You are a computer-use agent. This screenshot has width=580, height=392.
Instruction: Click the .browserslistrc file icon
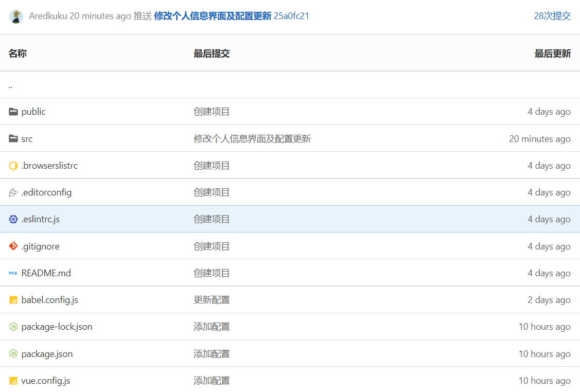point(13,166)
